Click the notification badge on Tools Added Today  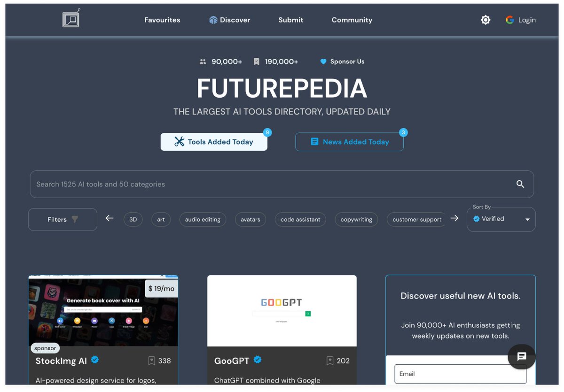coord(267,132)
